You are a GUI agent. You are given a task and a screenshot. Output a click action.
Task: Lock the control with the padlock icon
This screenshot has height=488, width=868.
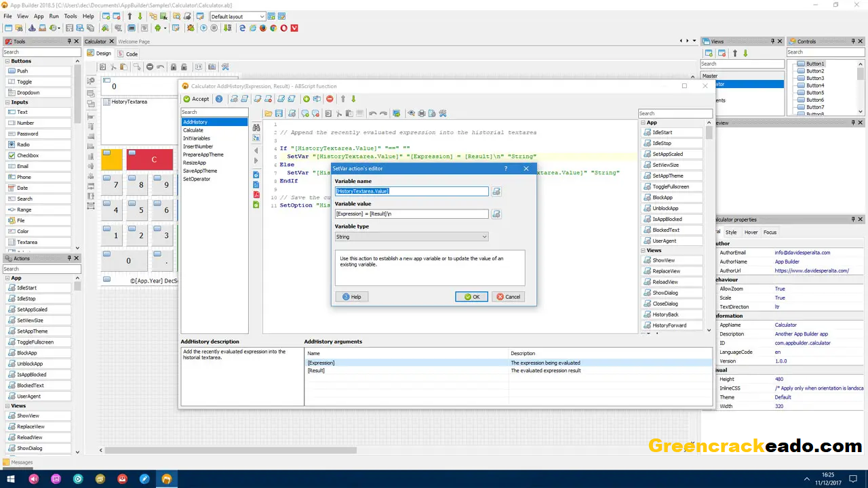[173, 66]
